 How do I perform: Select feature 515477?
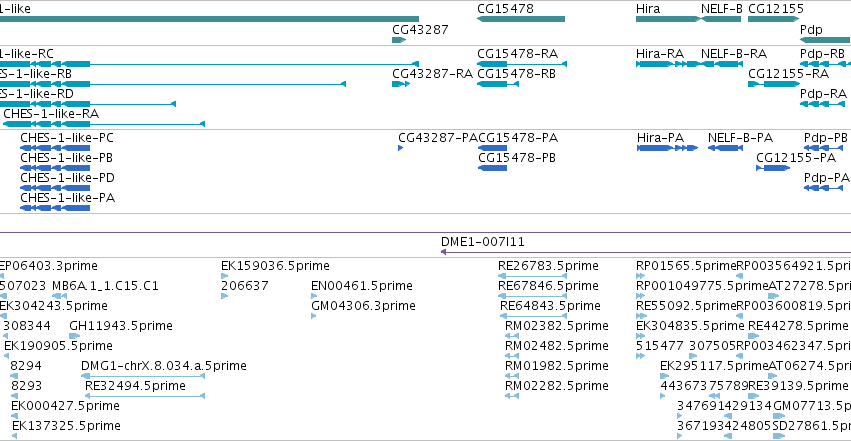640,356
